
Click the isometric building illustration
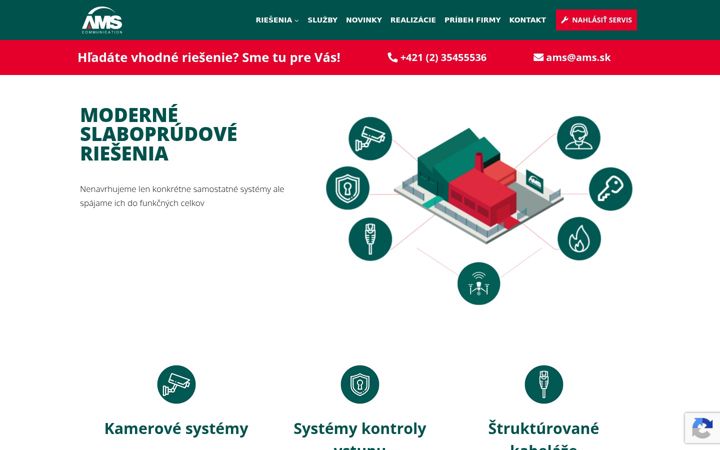(478, 185)
